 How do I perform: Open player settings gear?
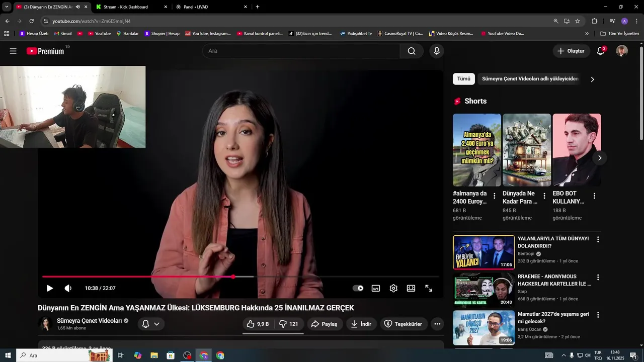[393, 288]
